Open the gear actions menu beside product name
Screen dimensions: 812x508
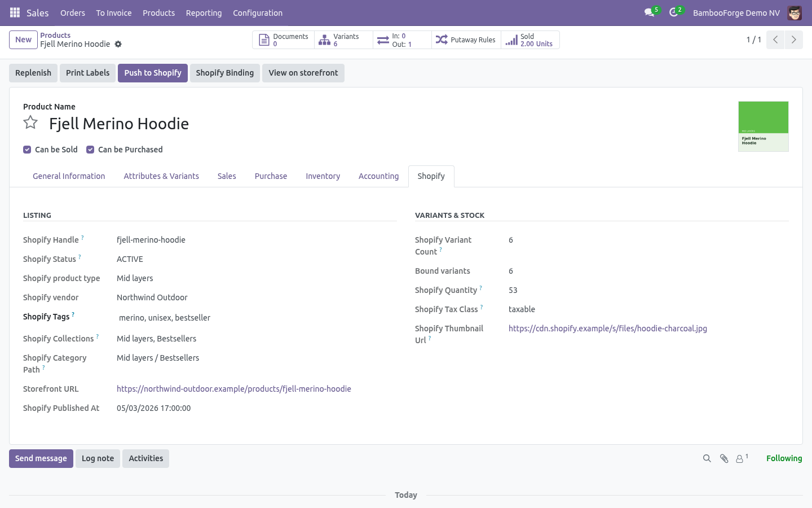[118, 44]
